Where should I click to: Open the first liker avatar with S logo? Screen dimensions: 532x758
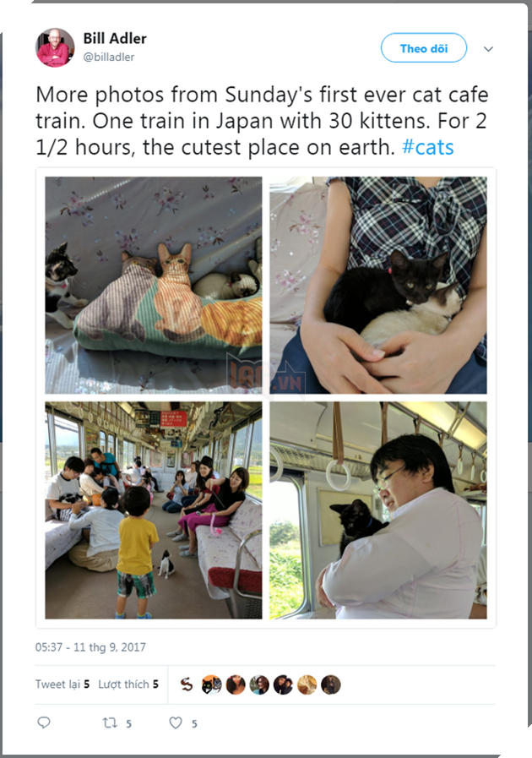click(187, 684)
